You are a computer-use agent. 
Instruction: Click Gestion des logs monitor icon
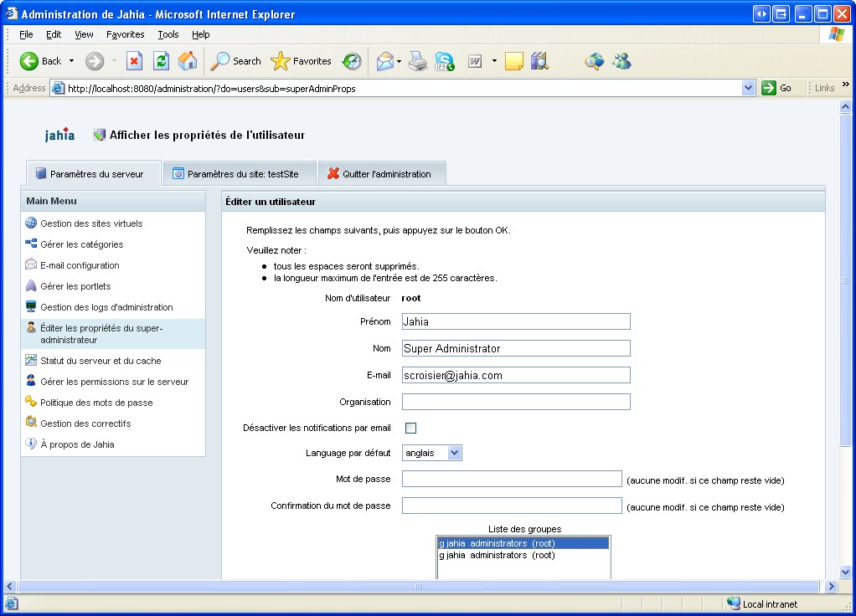click(x=31, y=306)
